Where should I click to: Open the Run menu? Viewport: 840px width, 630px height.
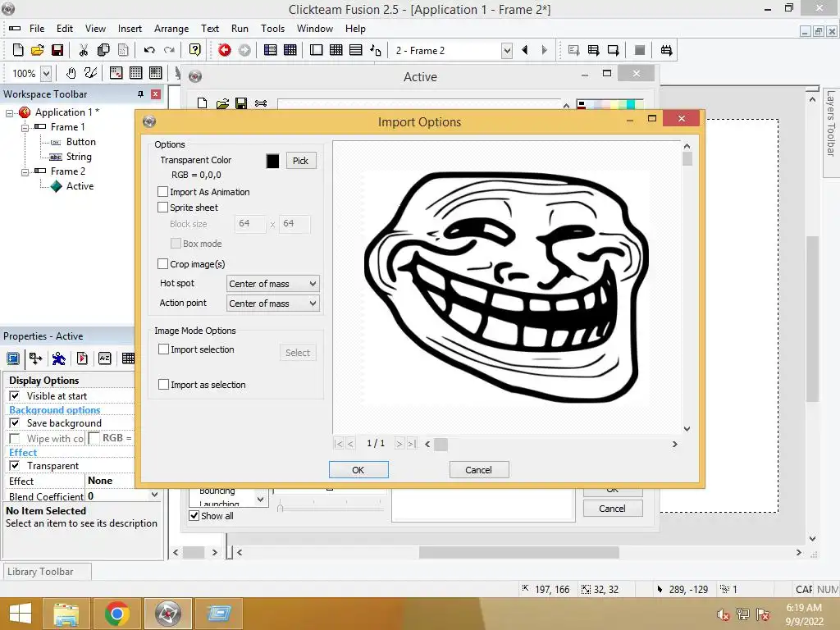[x=240, y=29]
